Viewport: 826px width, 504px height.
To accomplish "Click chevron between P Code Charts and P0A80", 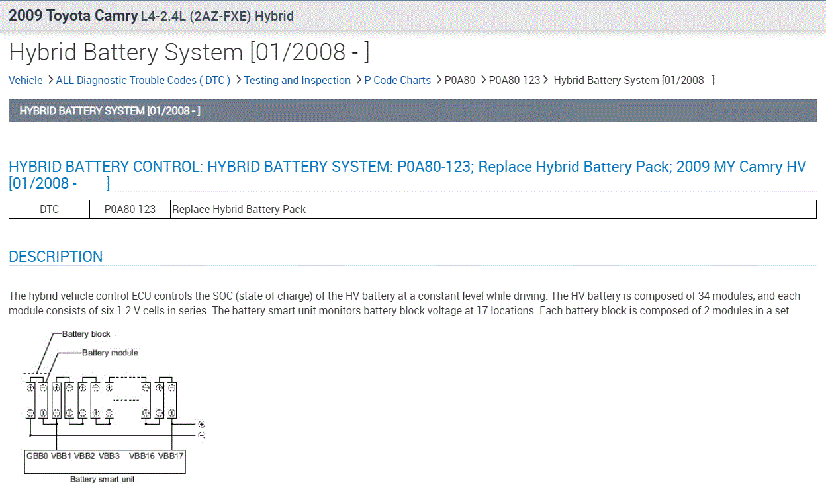I will 439,80.
